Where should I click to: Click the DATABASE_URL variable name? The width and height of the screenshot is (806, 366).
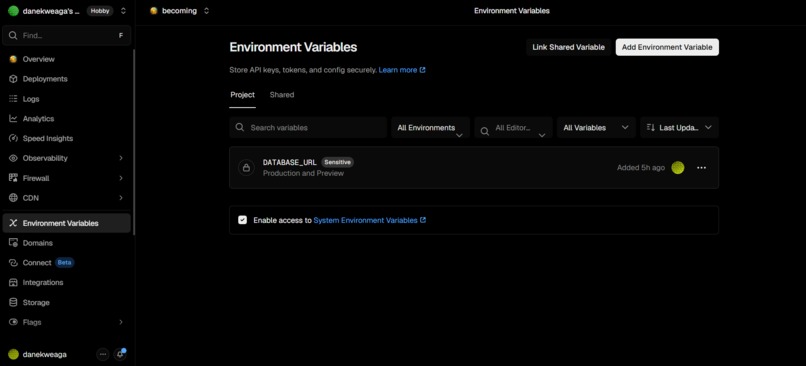pos(289,162)
